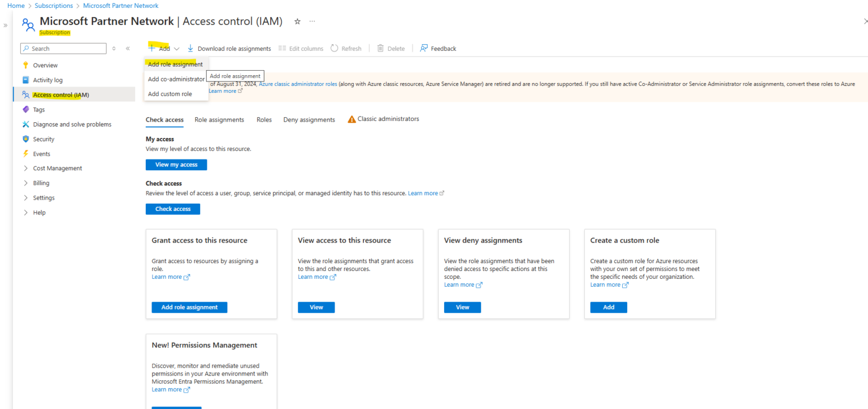Viewport: 868px width, 409px height.
Task: Select Add co-administrator from the menu
Action: (x=176, y=79)
